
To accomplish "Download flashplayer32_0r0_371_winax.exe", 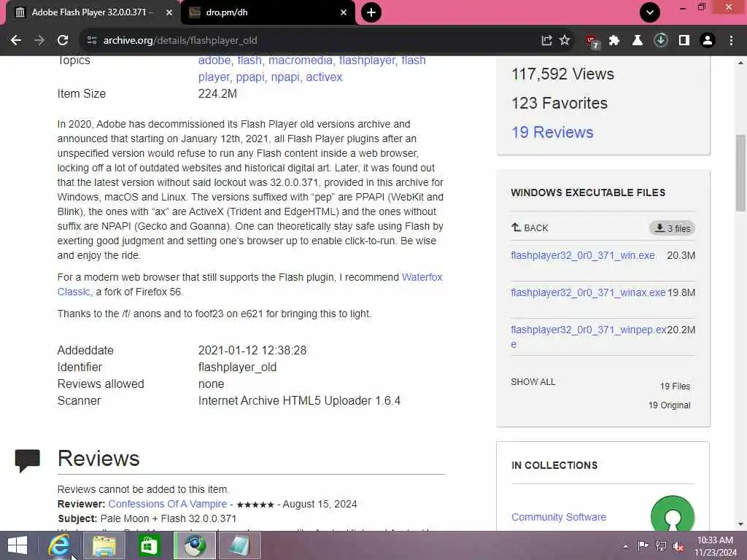I will (588, 293).
